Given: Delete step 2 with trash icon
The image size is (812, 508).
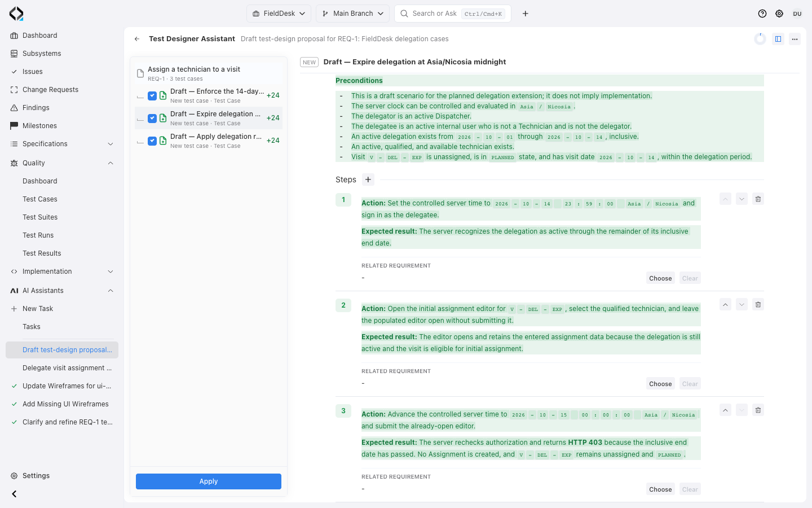Looking at the screenshot, I should click(758, 305).
